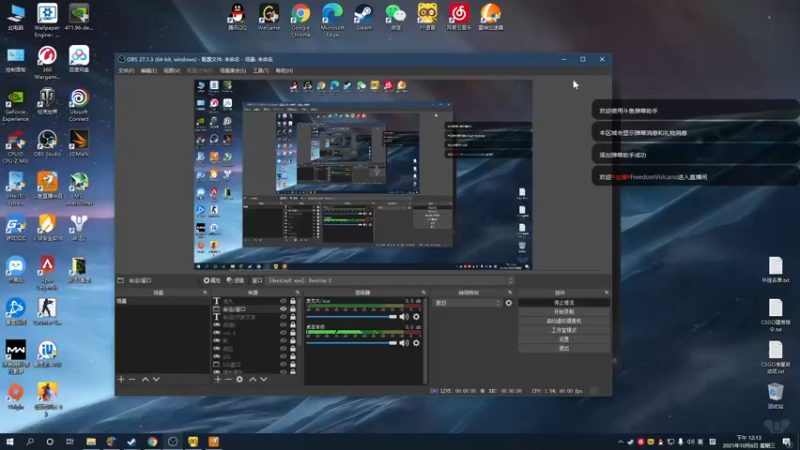Image resolution: width=800 pixels, height=450 pixels.
Task: Undock the 转场特效 transitions panel via header icon
Action: click(x=510, y=292)
